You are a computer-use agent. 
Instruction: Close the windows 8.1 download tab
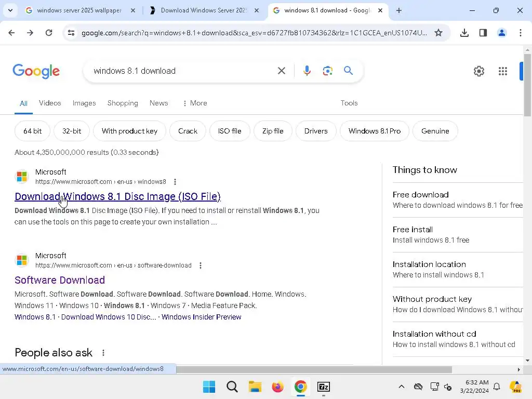[380, 10]
